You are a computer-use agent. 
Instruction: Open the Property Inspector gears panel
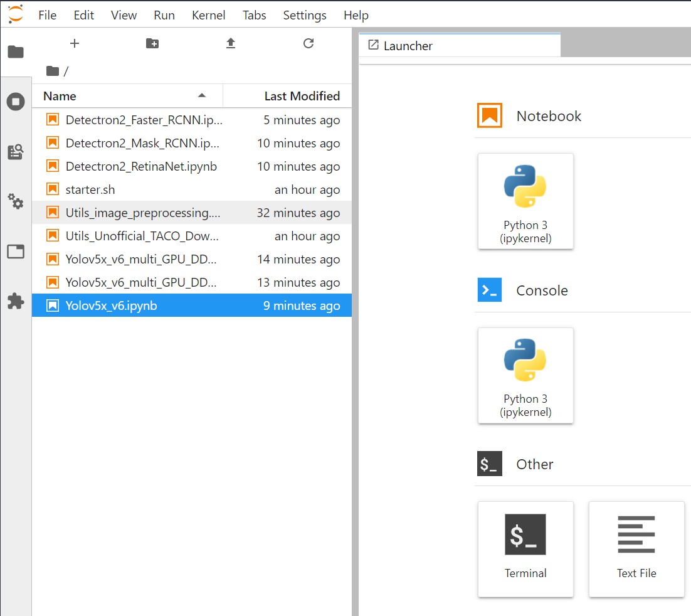(16, 201)
